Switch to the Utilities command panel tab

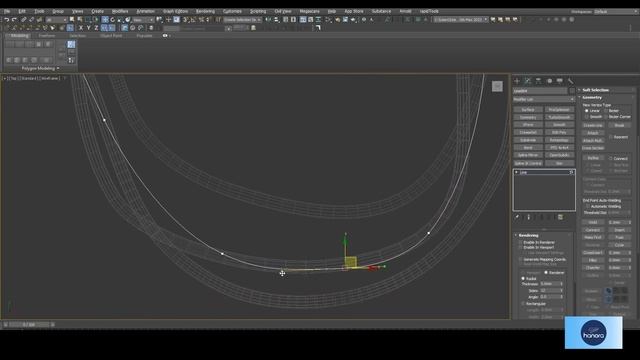pos(570,81)
